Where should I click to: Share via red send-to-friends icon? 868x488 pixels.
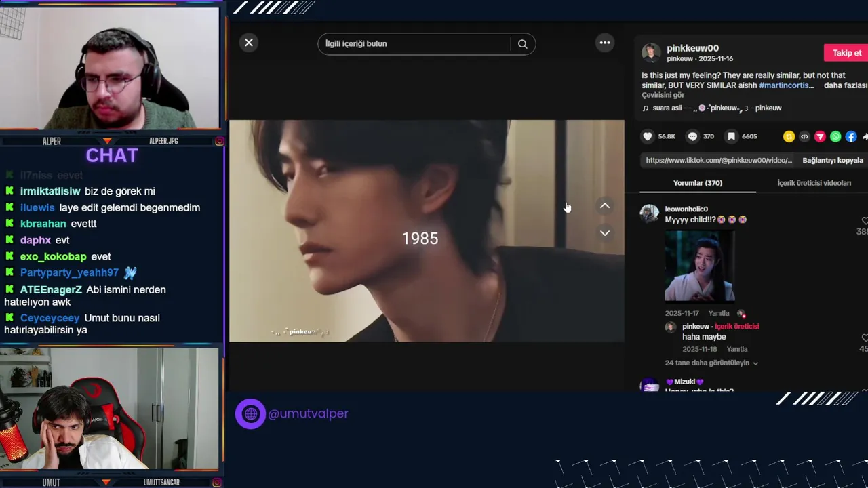820,136
